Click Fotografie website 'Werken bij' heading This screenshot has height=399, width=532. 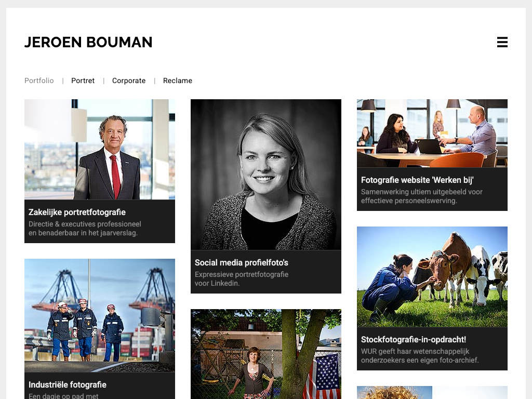(417, 180)
